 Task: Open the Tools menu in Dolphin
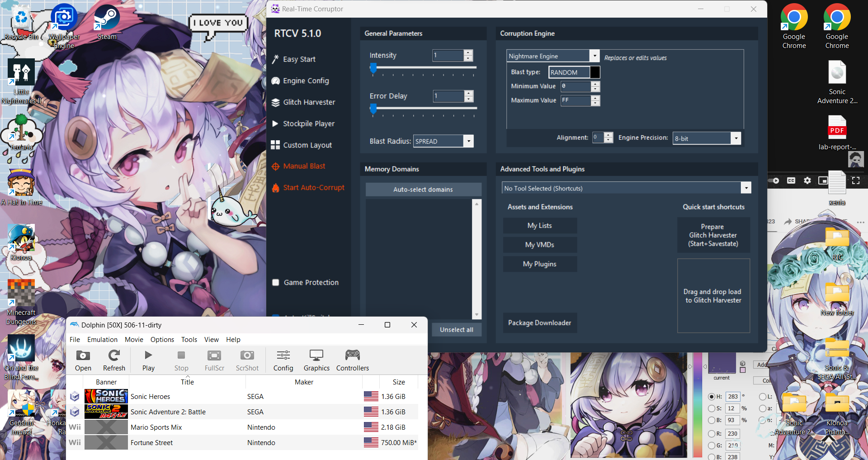point(189,340)
